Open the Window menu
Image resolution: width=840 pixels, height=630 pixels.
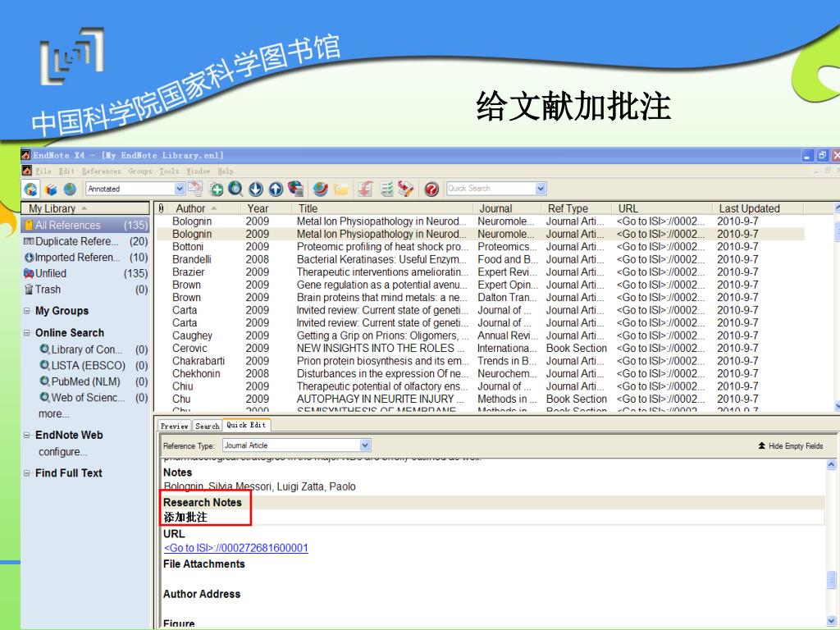coord(199,171)
